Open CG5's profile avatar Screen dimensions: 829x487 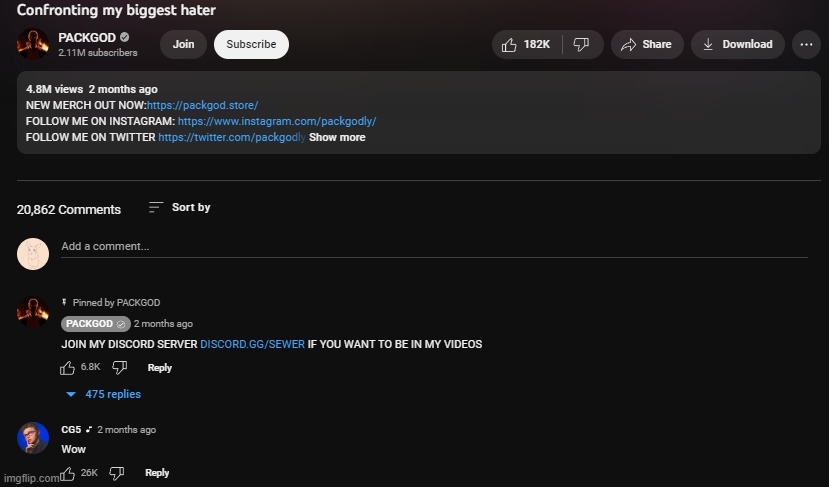point(33,438)
